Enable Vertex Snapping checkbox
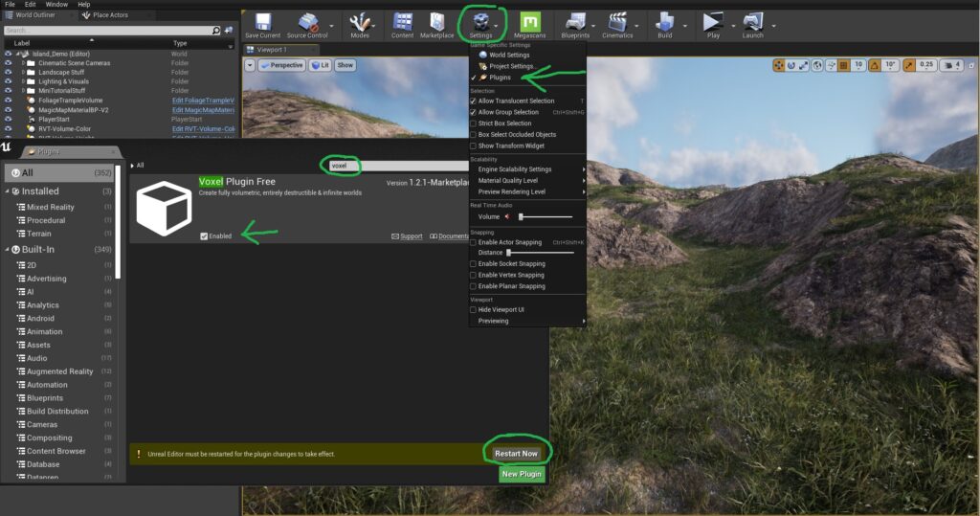980x516 pixels. pos(473,275)
